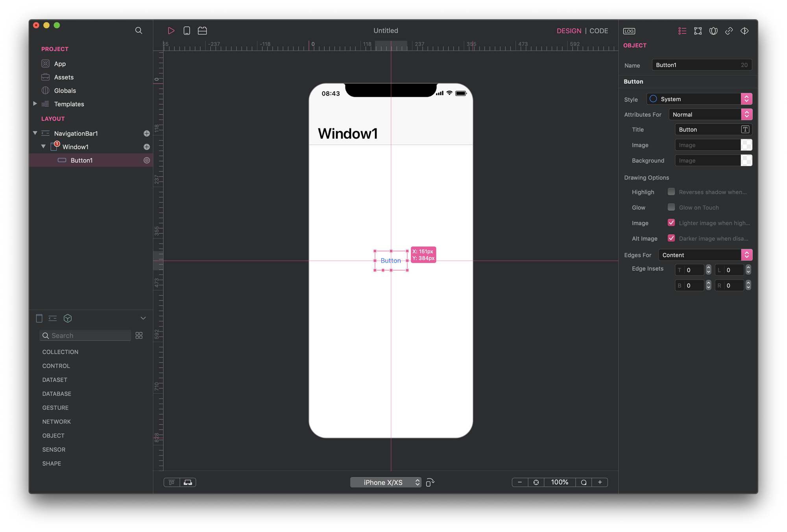The height and width of the screenshot is (532, 787).
Task: Switch to the CODE tab
Action: pyautogui.click(x=599, y=31)
